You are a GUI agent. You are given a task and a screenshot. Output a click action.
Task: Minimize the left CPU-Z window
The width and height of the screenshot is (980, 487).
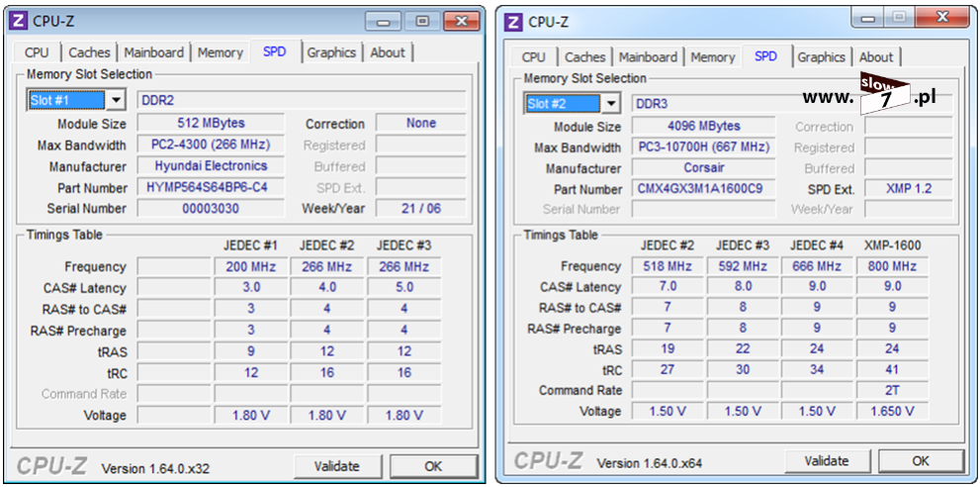[x=384, y=22]
